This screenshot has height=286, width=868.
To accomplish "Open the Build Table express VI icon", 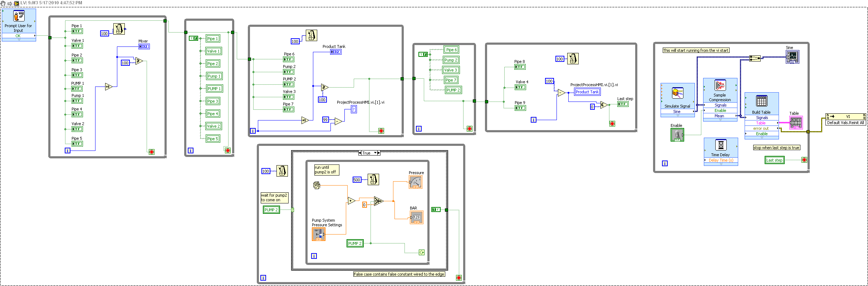I will (x=761, y=101).
